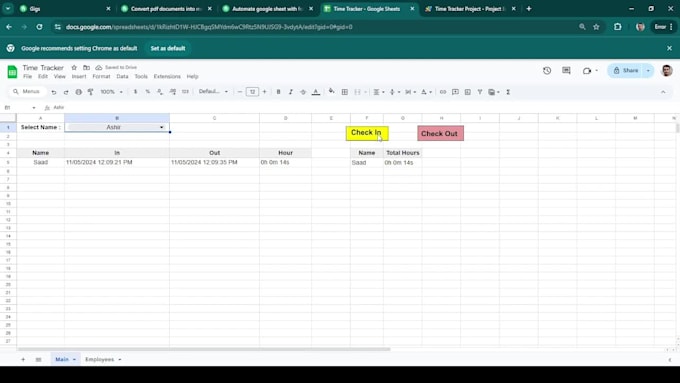
Task: Hide the menus with collapse arrow
Action: tap(663, 92)
